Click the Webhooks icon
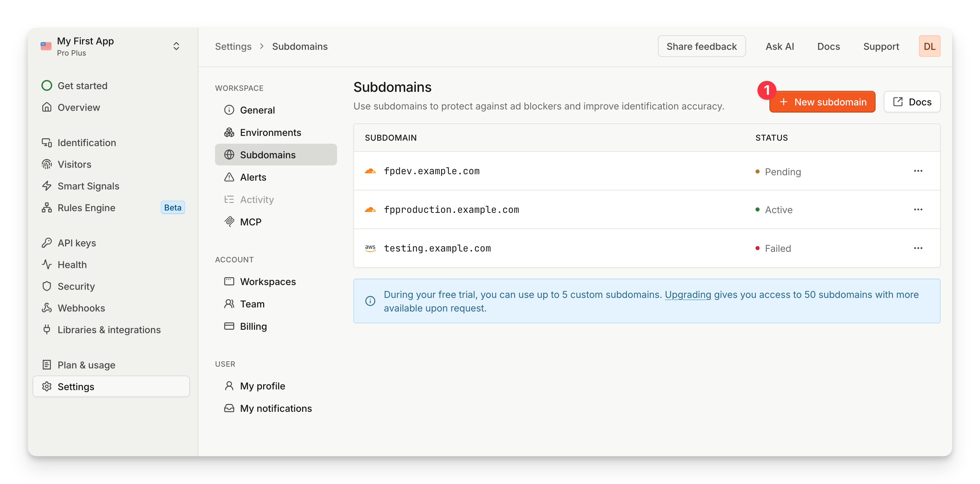Viewport: 980px width, 484px height. (x=46, y=308)
